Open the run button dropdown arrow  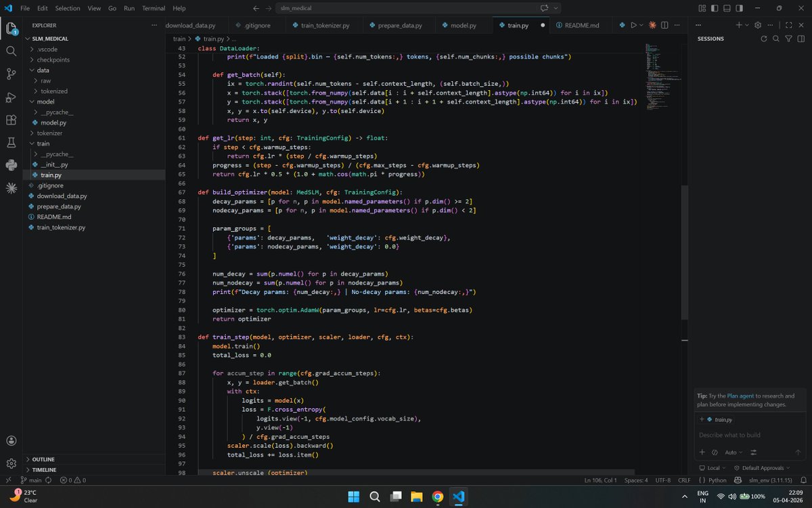(x=641, y=25)
